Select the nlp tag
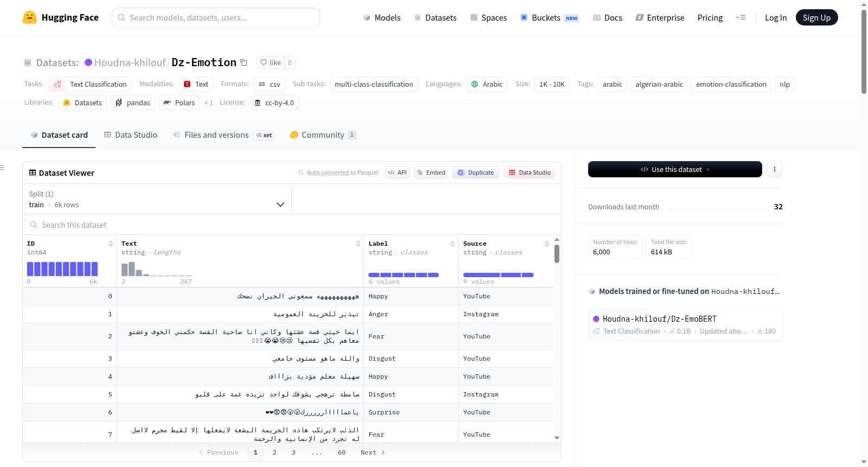The image size is (868, 467). point(784,84)
